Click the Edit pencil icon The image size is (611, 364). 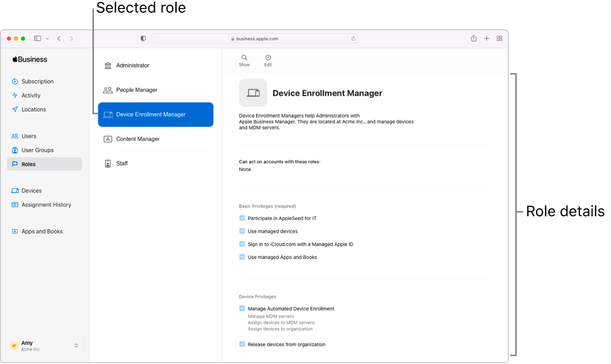point(268,58)
